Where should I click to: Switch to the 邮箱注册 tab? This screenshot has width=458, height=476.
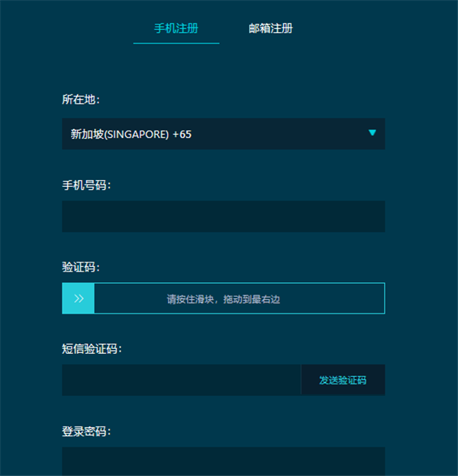270,28
